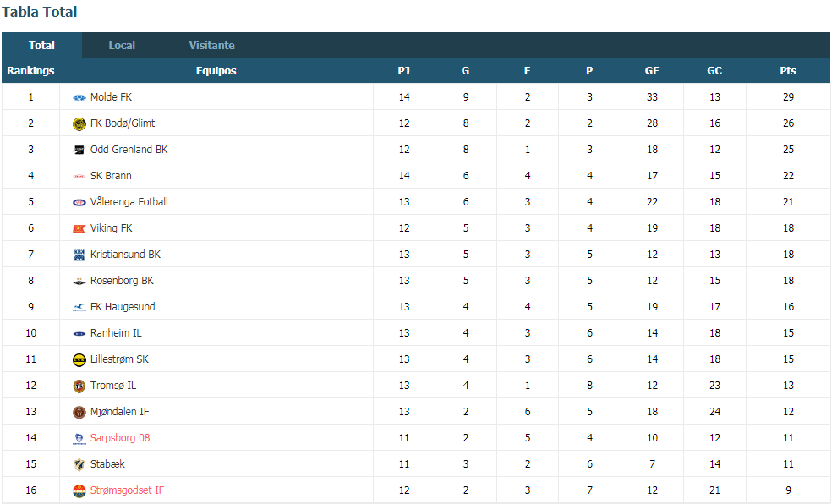Click the Strømsgodset IF crest icon
Screen dimensions: 832x504
(79, 490)
